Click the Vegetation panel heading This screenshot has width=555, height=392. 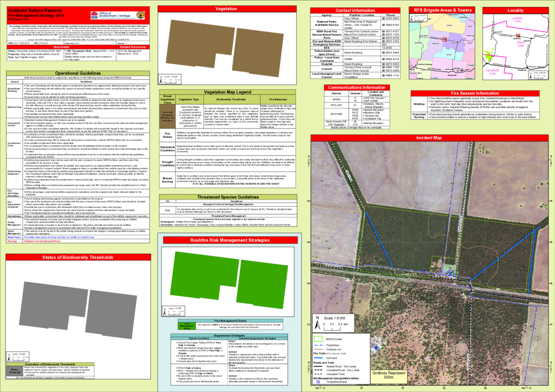(x=226, y=9)
